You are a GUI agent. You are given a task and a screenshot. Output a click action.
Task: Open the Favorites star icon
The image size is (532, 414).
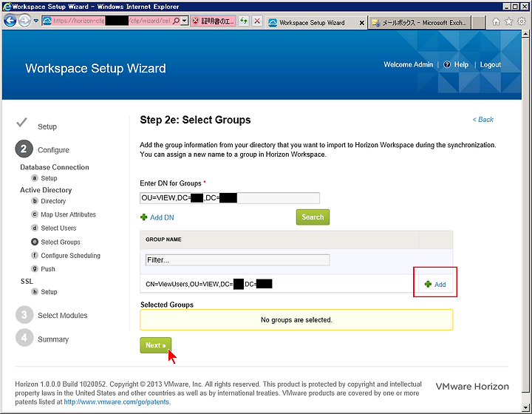(509, 21)
